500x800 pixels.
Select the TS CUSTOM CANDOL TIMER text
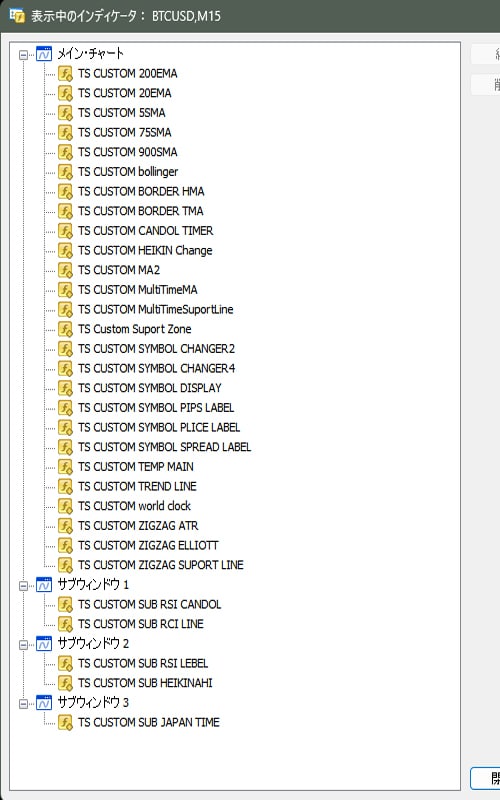pos(145,231)
